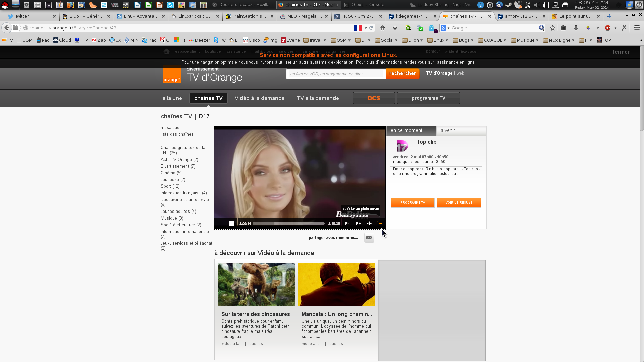Open the browser Home page icon
This screenshot has width=644, height=362.
tap(382, 28)
